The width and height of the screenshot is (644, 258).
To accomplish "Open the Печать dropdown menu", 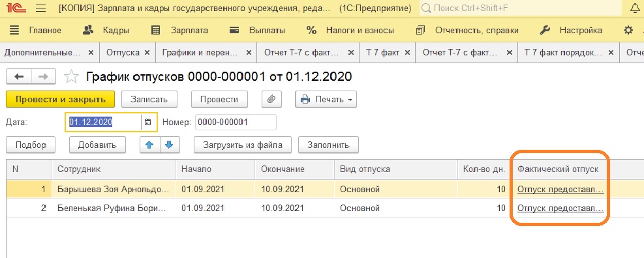I will pyautogui.click(x=326, y=99).
